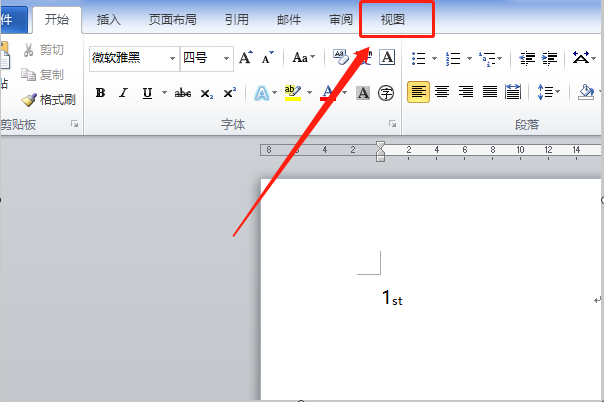The width and height of the screenshot is (604, 402).
Task: Open the 视图 ribbon tab
Action: [393, 19]
